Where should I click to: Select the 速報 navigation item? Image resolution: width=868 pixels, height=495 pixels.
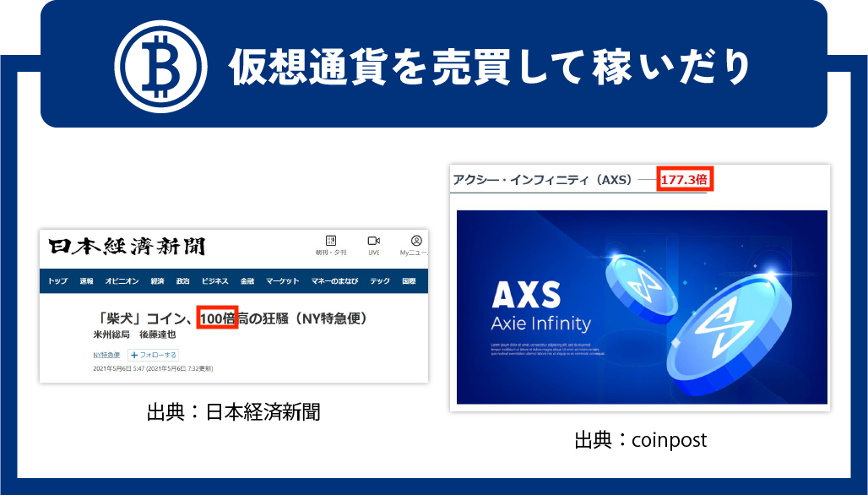click(86, 281)
